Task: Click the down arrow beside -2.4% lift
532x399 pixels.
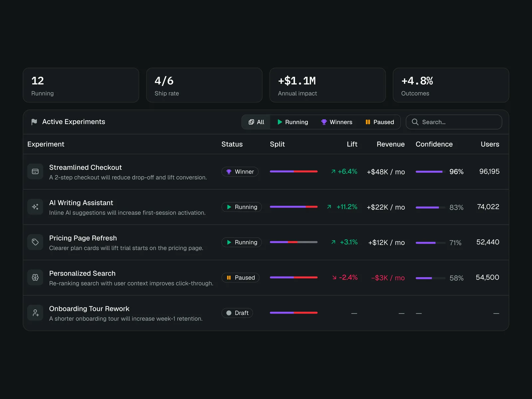Action: point(334,277)
